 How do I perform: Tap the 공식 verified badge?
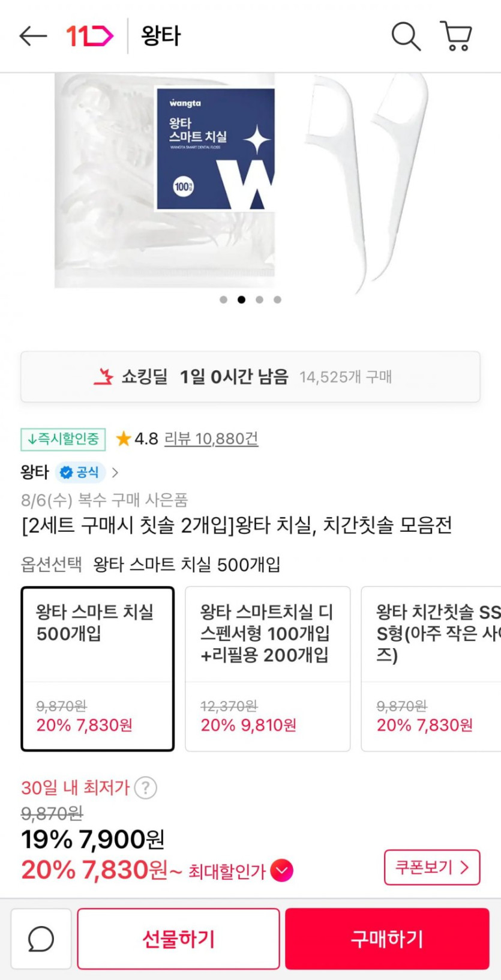click(80, 472)
